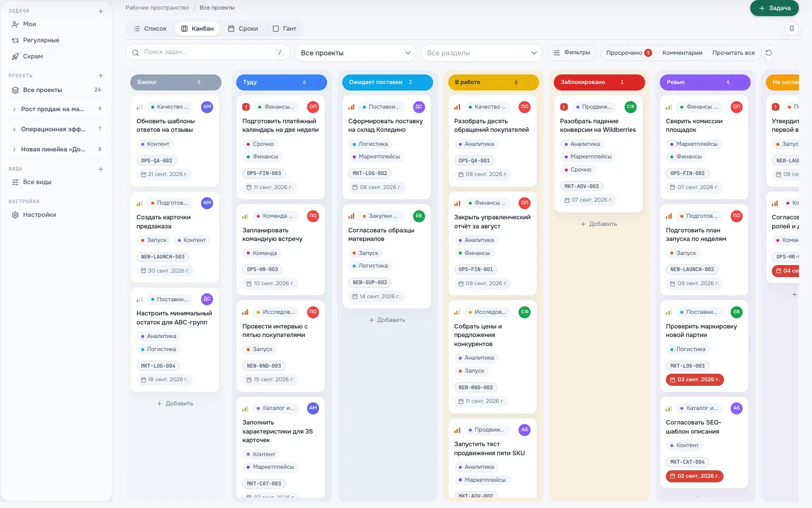The width and height of the screenshot is (812, 508).
Task: Click the priority icon on Разобрать десять обращений
Action: (457, 107)
